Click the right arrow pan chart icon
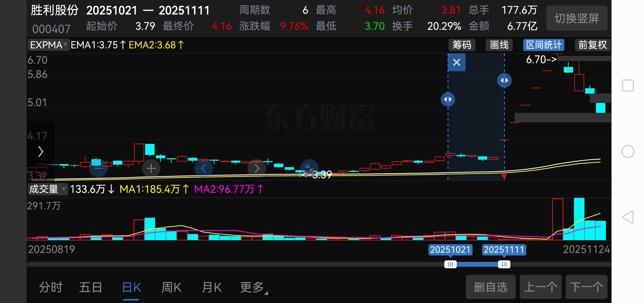The width and height of the screenshot is (644, 303). (x=257, y=168)
